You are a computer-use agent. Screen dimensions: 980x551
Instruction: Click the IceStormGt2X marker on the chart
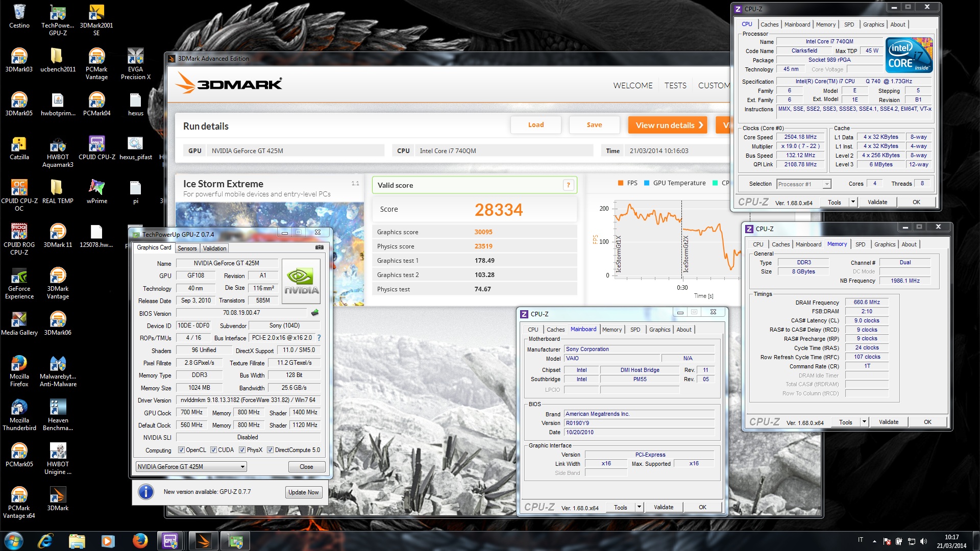pyautogui.click(x=685, y=254)
